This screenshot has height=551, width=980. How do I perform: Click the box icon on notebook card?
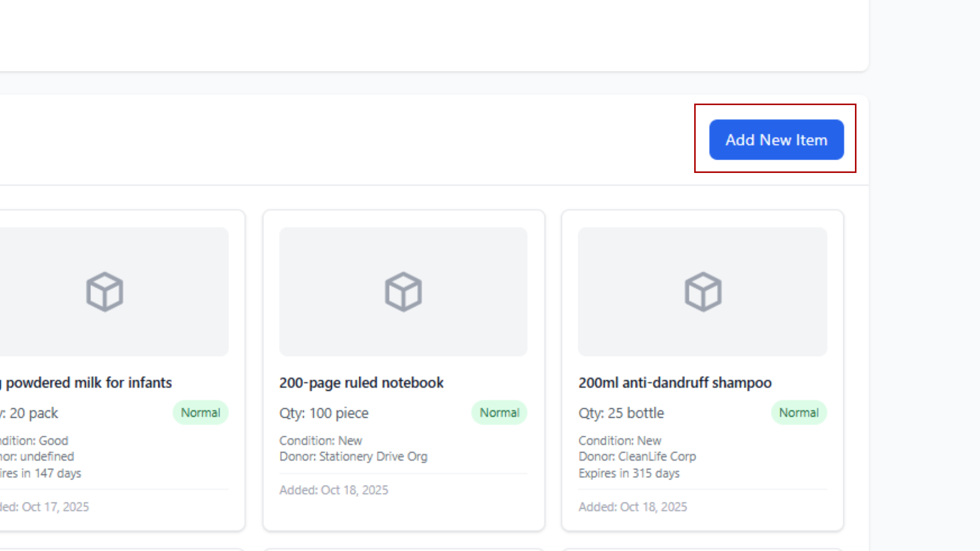(x=403, y=292)
